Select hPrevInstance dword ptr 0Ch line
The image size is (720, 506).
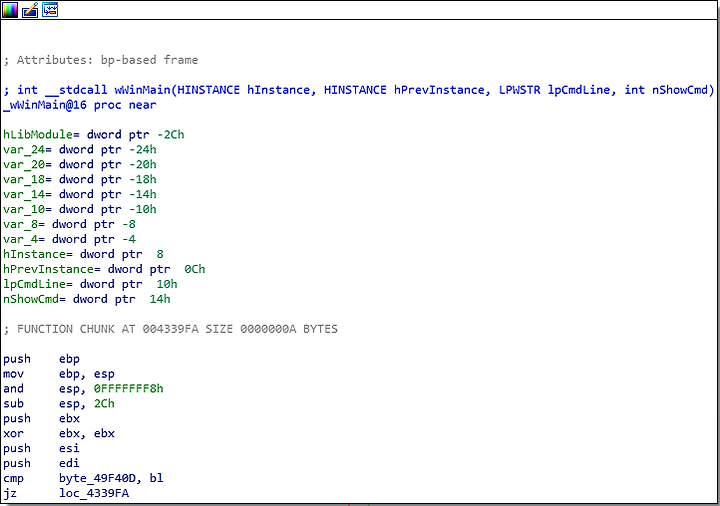click(104, 269)
